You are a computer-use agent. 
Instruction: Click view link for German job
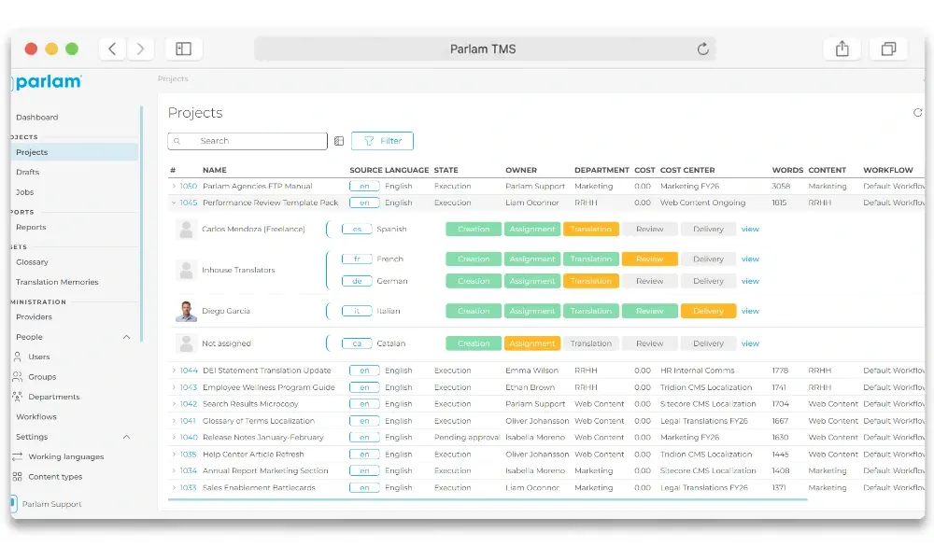pos(750,281)
